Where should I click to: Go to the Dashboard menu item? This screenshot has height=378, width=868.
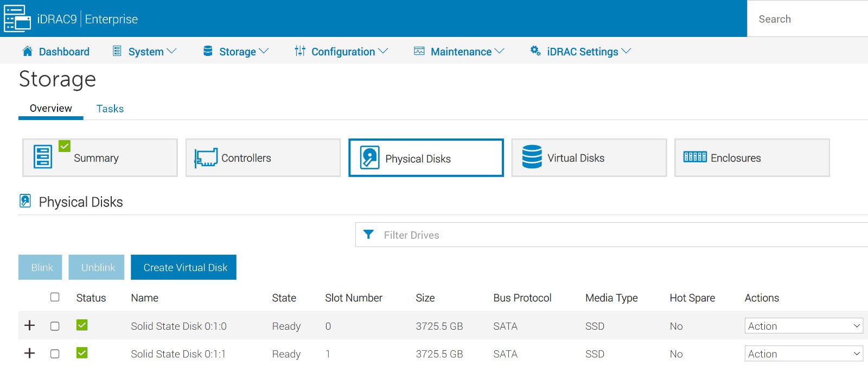point(64,52)
